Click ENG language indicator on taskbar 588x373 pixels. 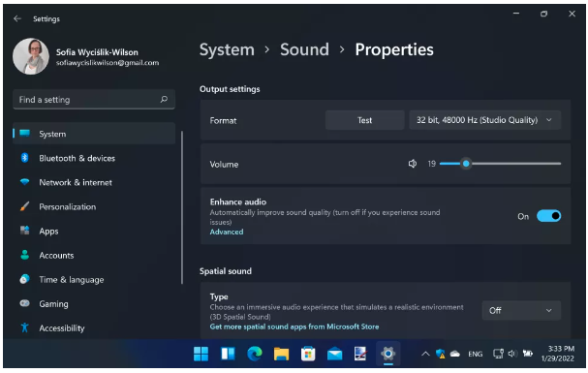tap(475, 354)
